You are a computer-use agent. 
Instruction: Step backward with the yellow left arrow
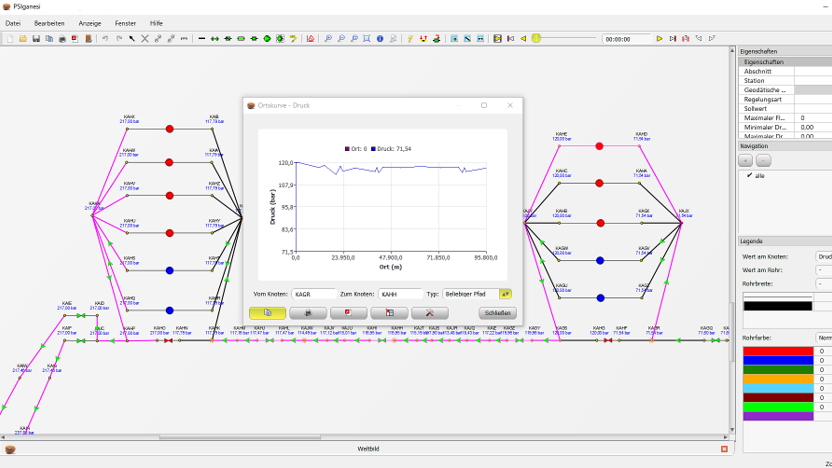(523, 39)
